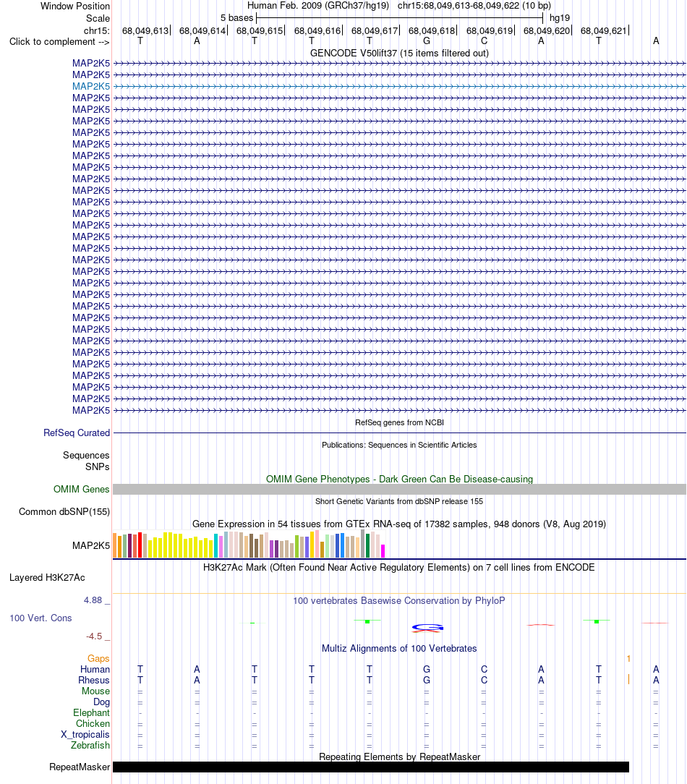Click position label 68,049,616
The height and width of the screenshot is (784, 687).
pos(317,30)
